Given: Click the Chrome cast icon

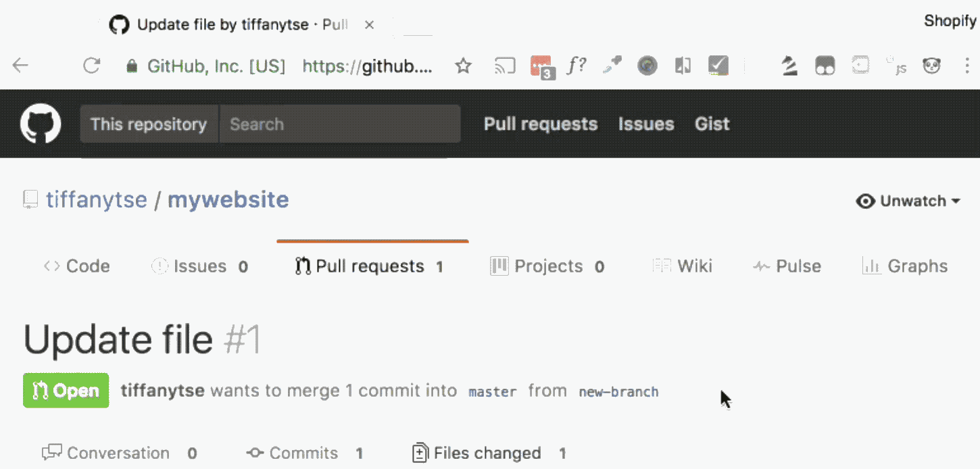Looking at the screenshot, I should [x=505, y=66].
